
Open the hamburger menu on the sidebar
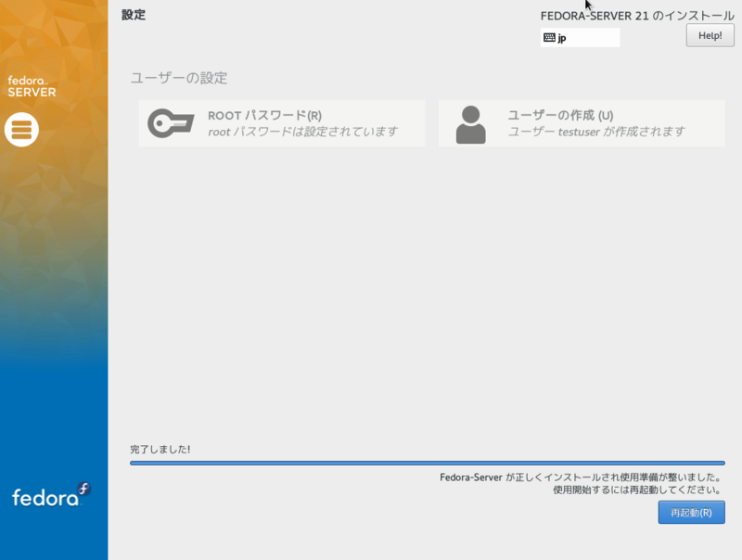[20, 130]
